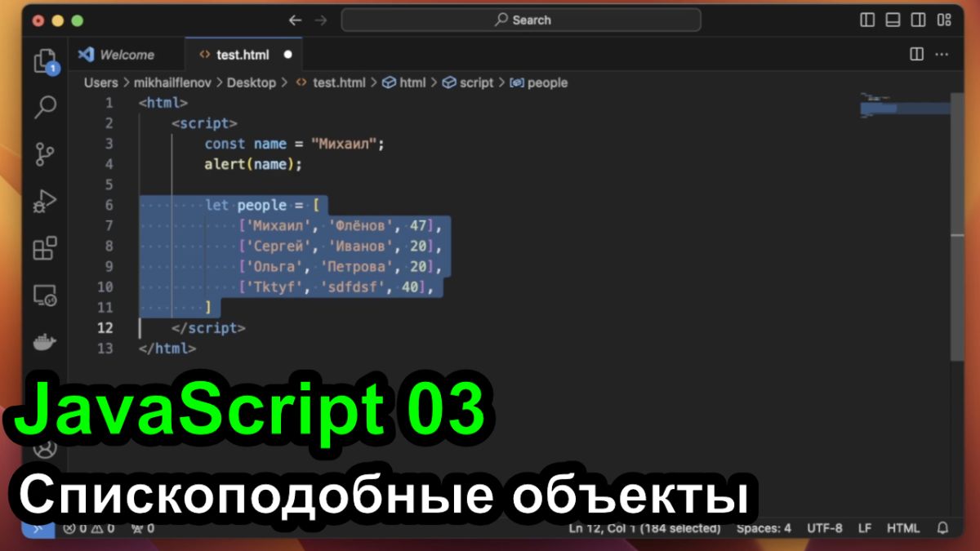
Task: Change indentation via Spaces: 4
Action: point(764,528)
